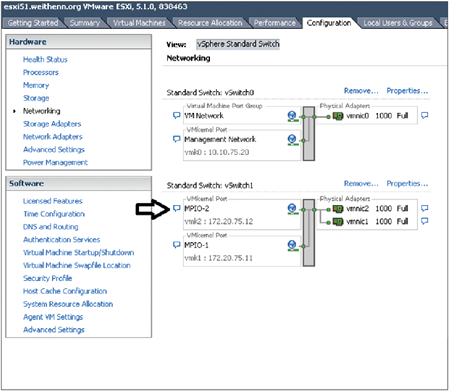Select the vSphere Standard Switch view
The image size is (450, 392).
coord(238,44)
